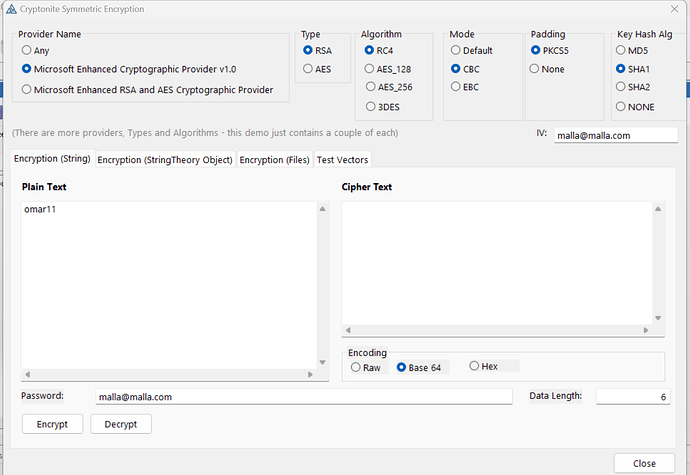
Task: Select SHA2 key hash algorithm
Action: 622,87
